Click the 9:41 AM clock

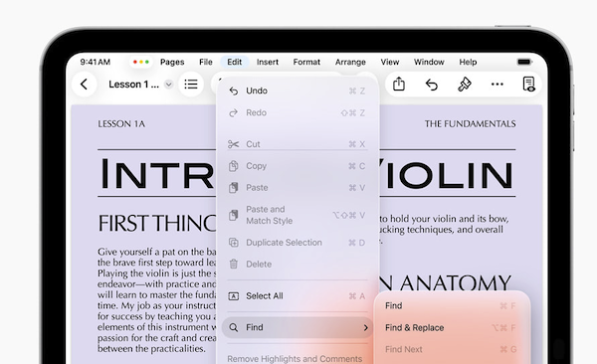pyautogui.click(x=96, y=62)
